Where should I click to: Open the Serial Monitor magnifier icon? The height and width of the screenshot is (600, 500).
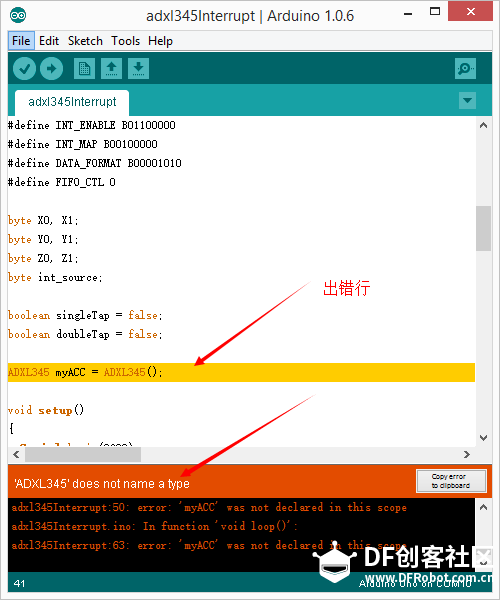click(x=465, y=69)
